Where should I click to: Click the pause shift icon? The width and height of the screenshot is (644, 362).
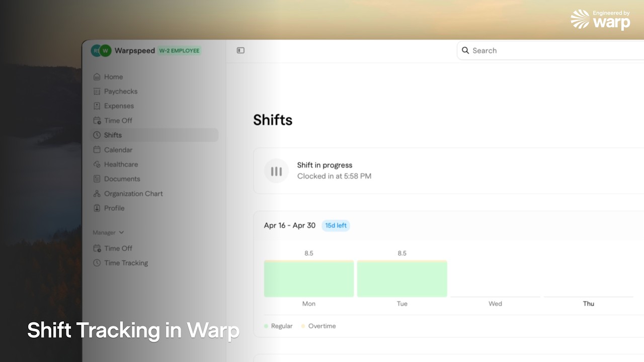coord(276,171)
